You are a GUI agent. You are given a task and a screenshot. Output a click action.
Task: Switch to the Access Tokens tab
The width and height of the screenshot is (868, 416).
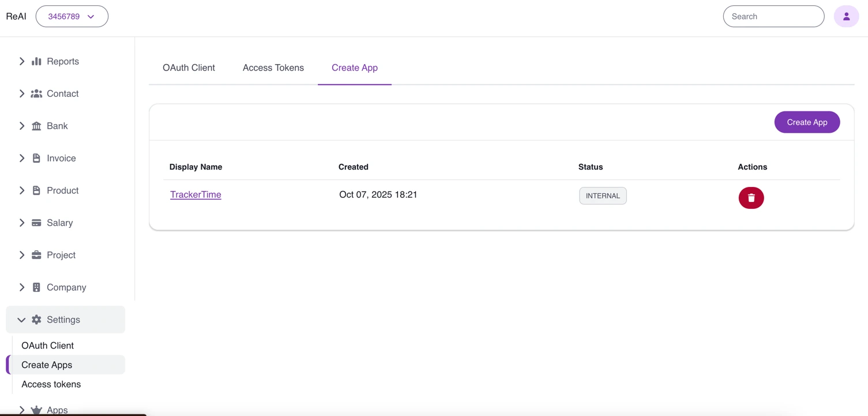coord(273,68)
